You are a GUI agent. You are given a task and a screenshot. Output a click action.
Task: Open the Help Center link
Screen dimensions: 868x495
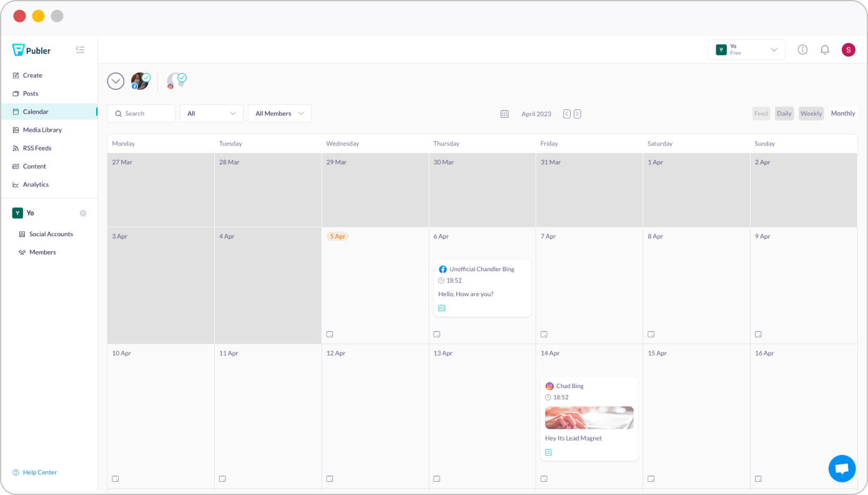[x=39, y=472]
